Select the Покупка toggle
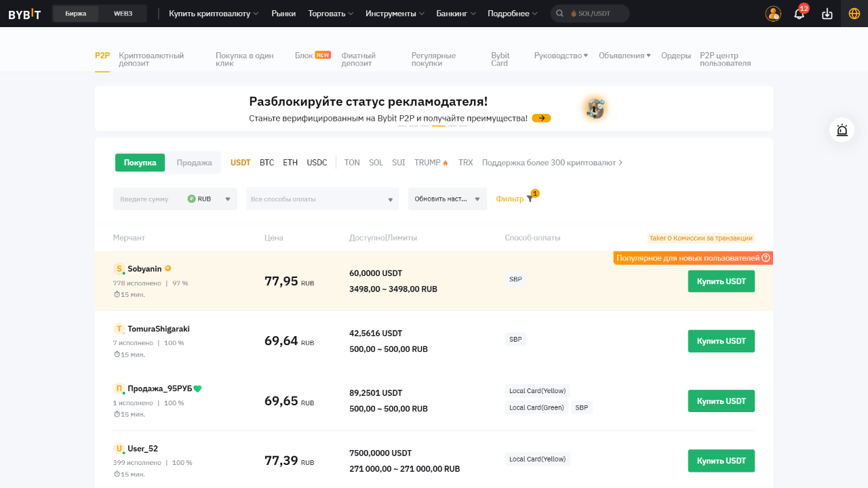The width and height of the screenshot is (868, 488). 140,163
